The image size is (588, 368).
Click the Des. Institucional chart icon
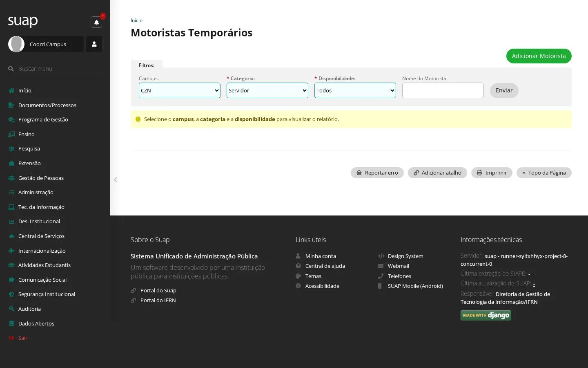tap(11, 221)
